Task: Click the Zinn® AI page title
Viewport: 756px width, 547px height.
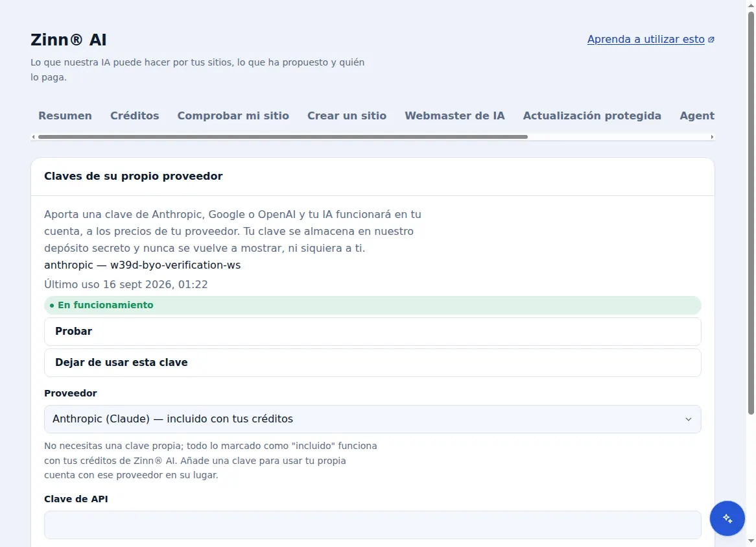Action: (69, 40)
